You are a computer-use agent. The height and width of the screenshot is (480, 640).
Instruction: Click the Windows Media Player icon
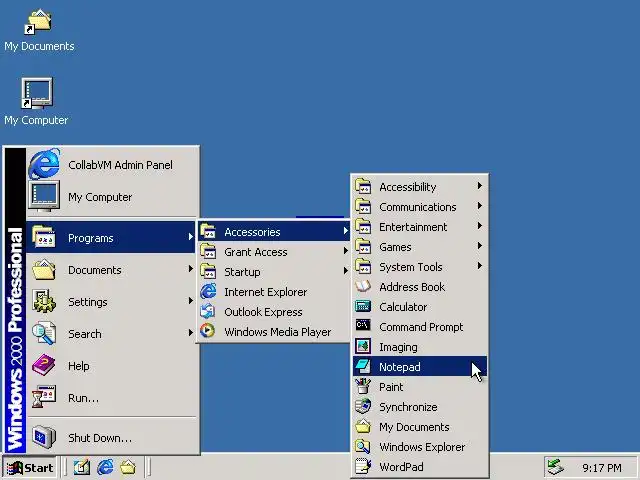point(208,331)
